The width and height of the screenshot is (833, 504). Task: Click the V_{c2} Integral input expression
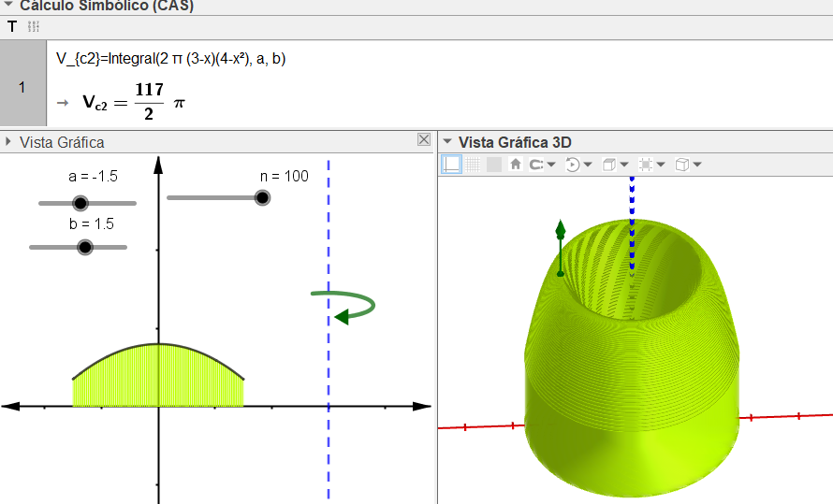point(170,59)
